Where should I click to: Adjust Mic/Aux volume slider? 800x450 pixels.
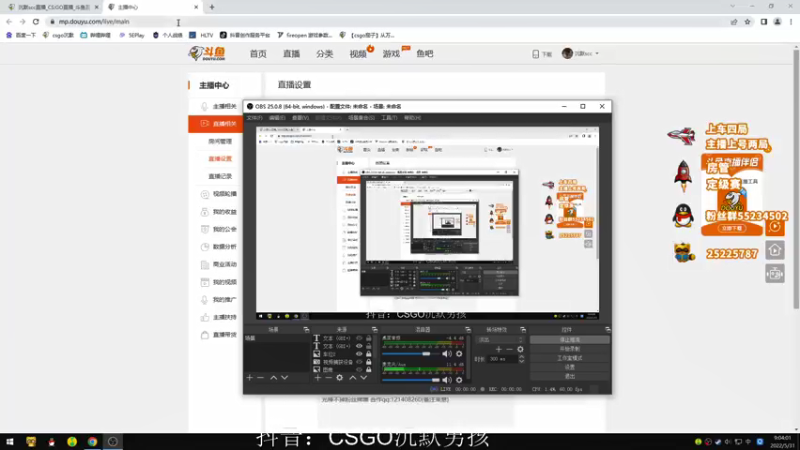coord(411,380)
